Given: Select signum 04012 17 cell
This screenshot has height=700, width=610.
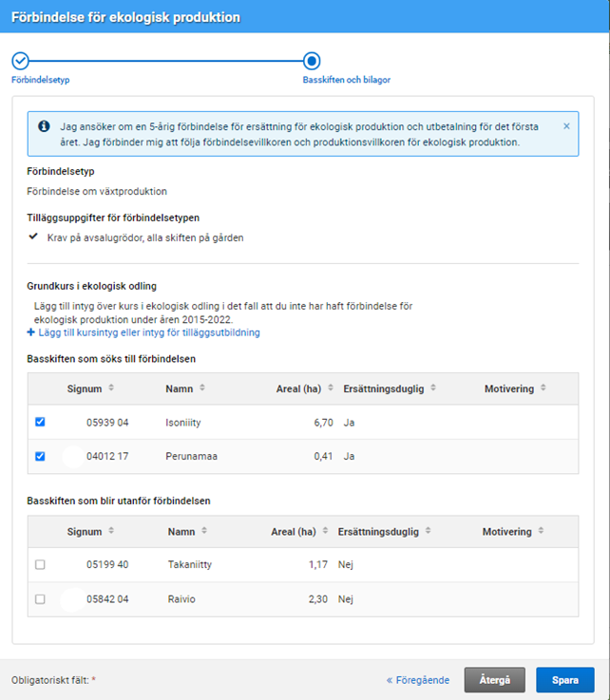Looking at the screenshot, I should click(x=107, y=456).
